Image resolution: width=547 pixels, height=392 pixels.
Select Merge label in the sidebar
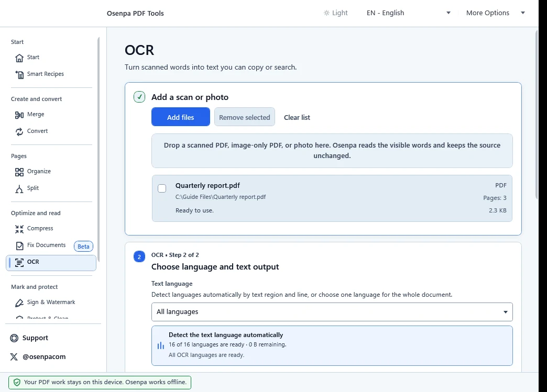tap(36, 114)
